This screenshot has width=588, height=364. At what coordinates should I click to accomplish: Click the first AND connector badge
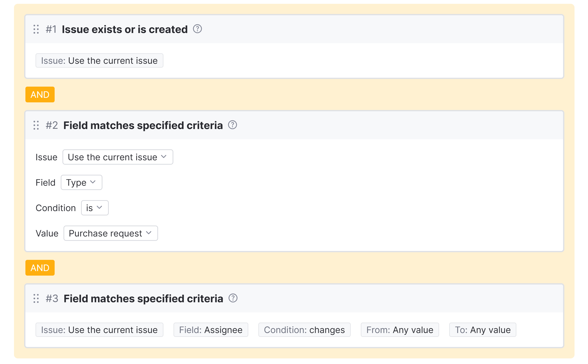pyautogui.click(x=40, y=94)
